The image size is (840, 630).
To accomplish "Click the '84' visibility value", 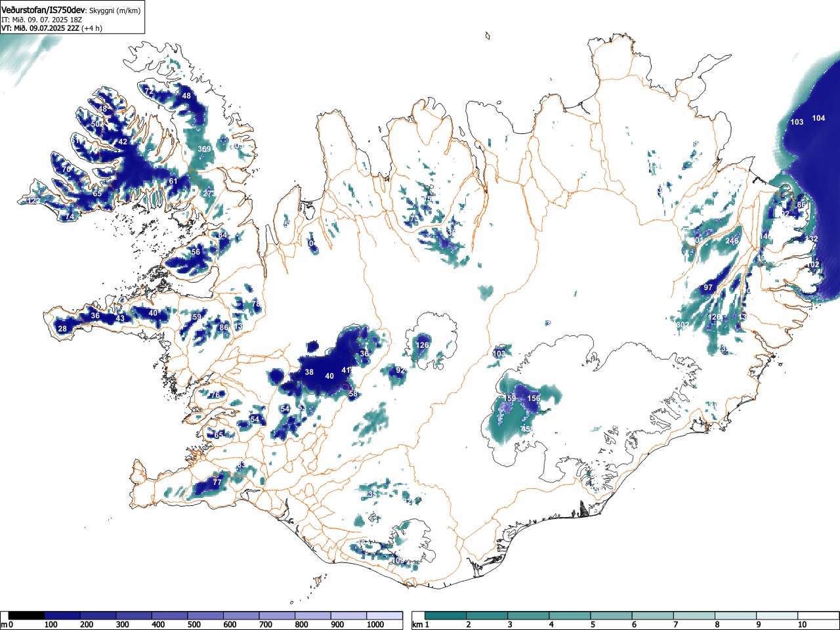I will 222,235.
